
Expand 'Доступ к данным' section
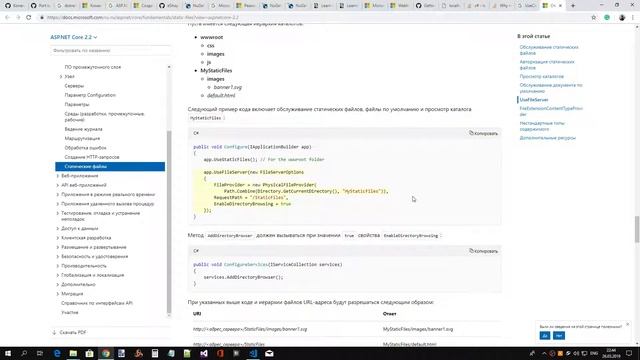point(58,229)
